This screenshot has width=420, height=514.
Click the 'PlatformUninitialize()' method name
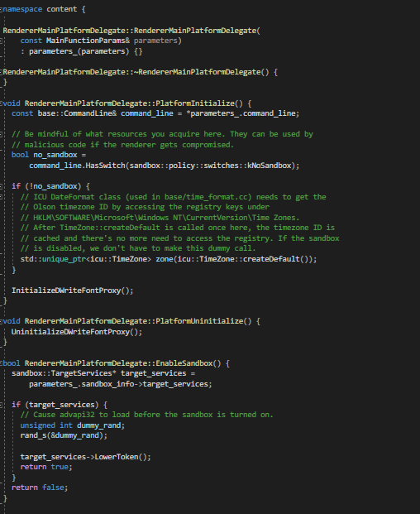pos(203,321)
